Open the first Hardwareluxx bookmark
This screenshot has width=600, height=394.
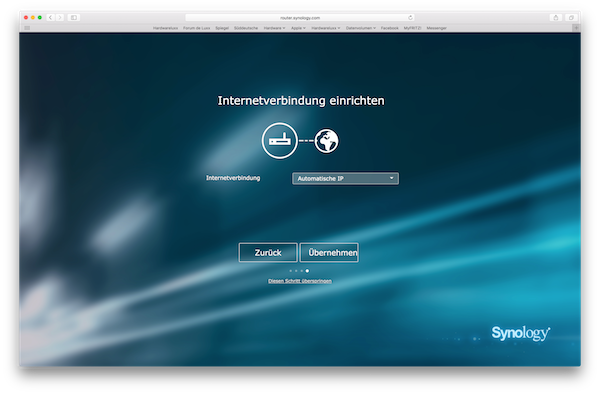click(165, 28)
